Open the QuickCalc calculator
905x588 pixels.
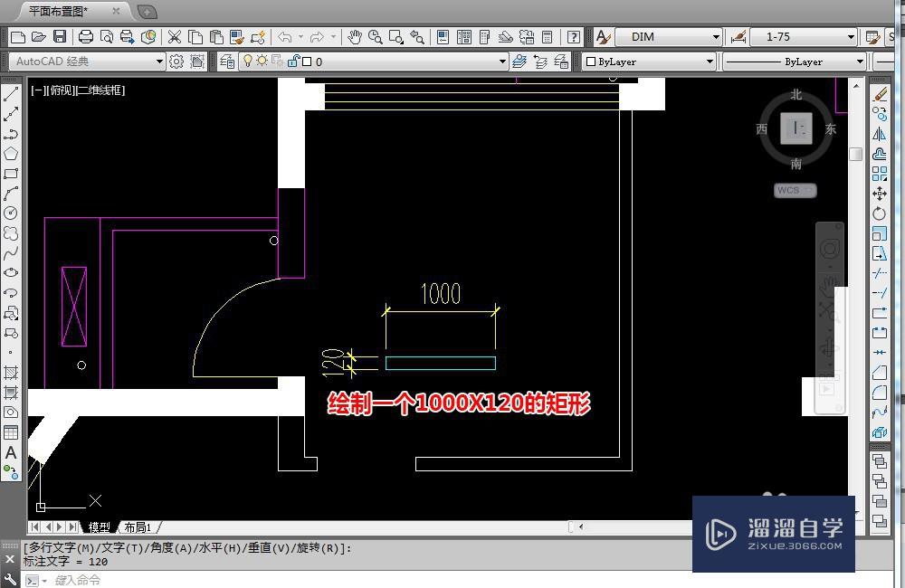pos(548,37)
